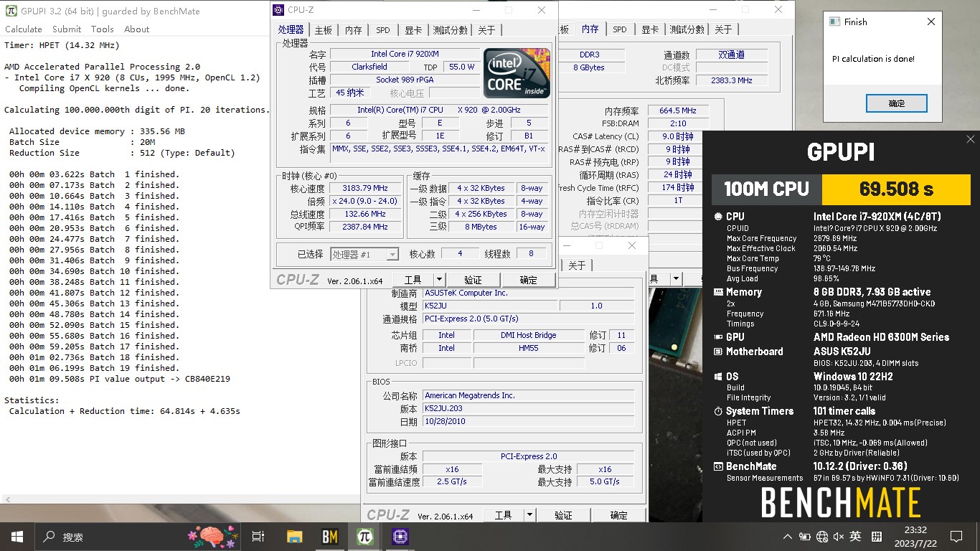Open the notification center icon
The image size is (980, 551).
tap(956, 537)
